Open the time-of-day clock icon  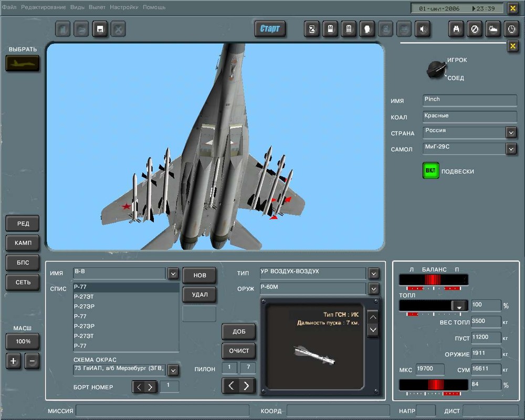point(511,29)
